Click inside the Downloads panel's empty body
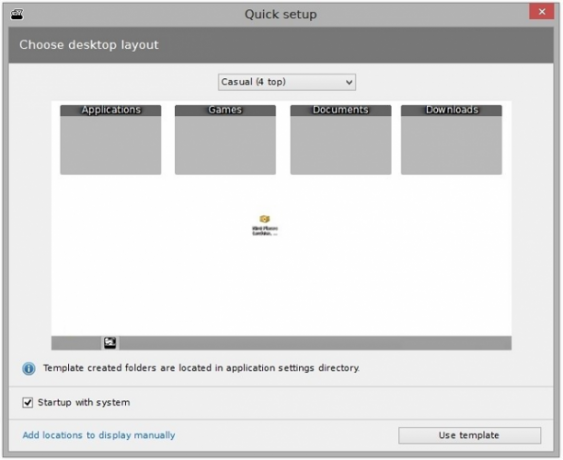The height and width of the screenshot is (460, 563). pyautogui.click(x=451, y=145)
